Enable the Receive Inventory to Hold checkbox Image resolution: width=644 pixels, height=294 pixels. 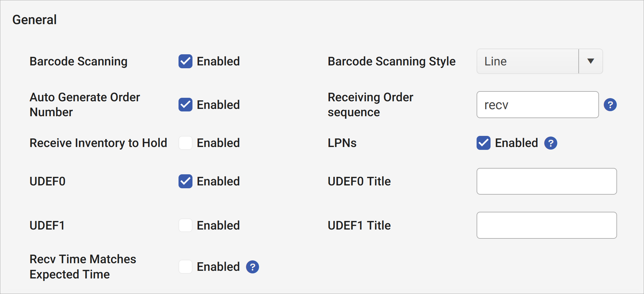coord(185,143)
